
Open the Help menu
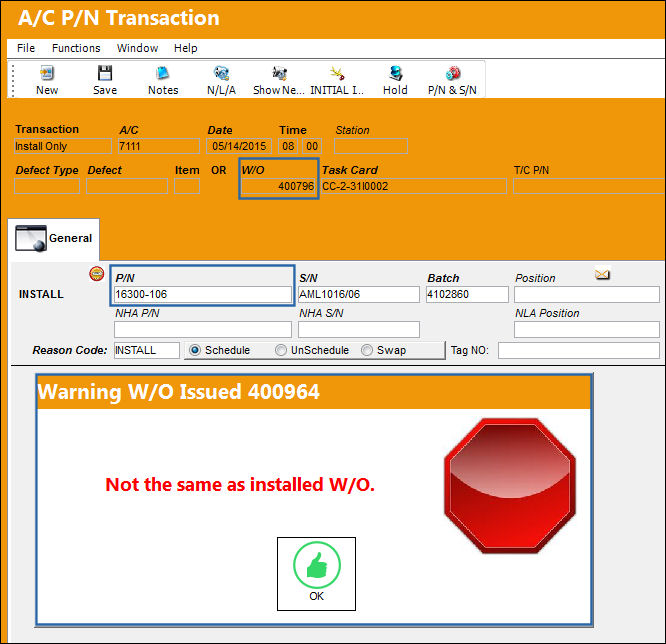click(186, 48)
